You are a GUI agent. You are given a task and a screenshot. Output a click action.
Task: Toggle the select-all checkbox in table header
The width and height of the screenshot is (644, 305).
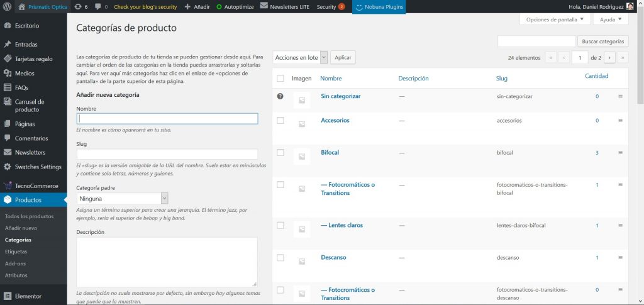coord(280,79)
